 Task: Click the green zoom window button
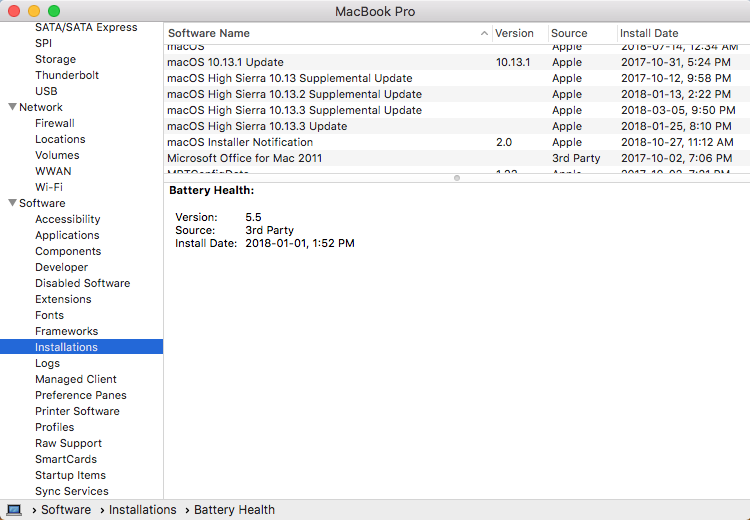click(x=54, y=11)
